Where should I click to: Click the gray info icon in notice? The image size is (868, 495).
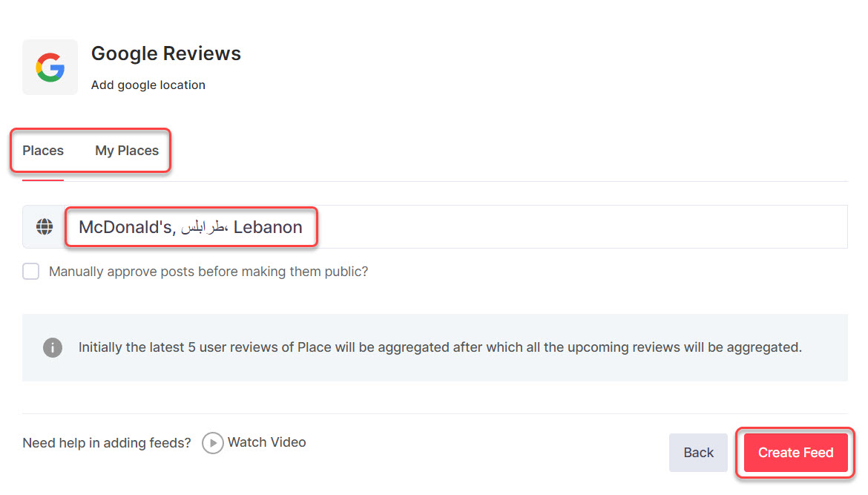(53, 347)
